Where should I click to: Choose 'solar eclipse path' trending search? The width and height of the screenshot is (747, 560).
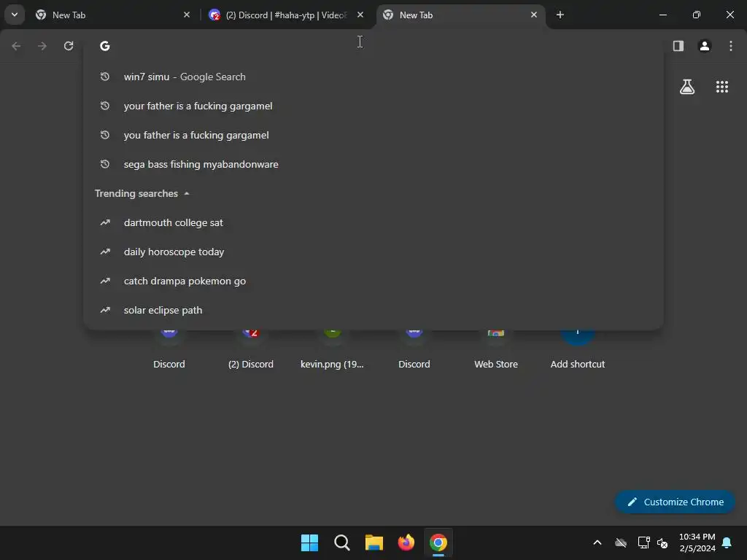[x=373, y=309]
